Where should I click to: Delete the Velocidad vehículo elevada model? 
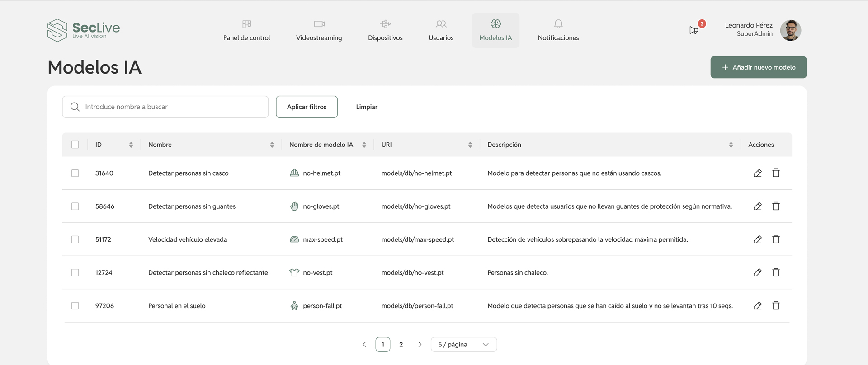point(776,239)
